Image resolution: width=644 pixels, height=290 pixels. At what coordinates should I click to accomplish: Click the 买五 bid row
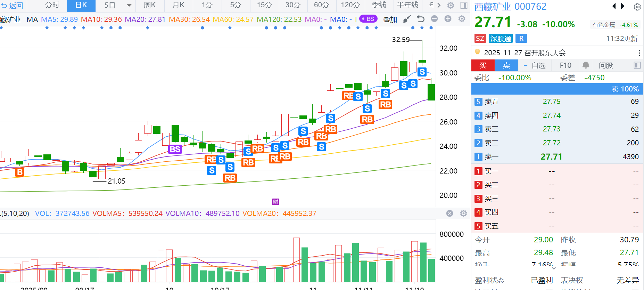557,226
